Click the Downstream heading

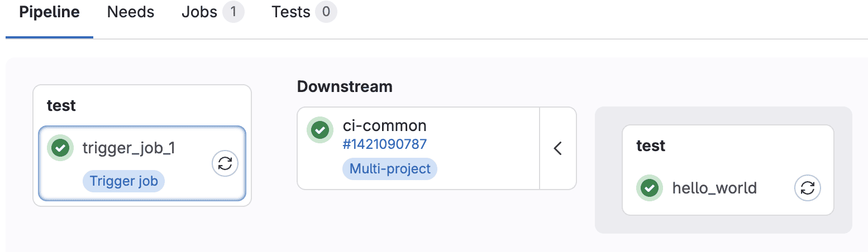pos(345,86)
